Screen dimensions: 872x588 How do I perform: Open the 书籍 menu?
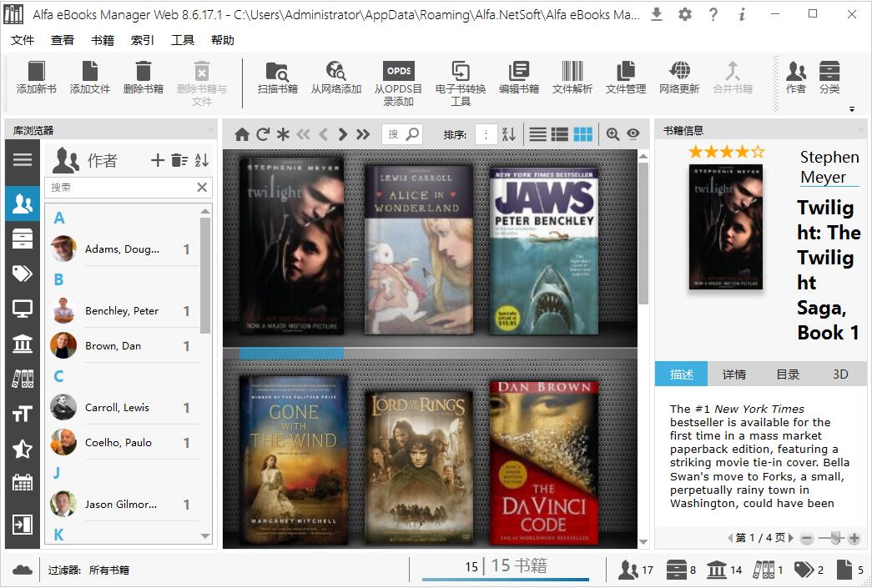[103, 40]
